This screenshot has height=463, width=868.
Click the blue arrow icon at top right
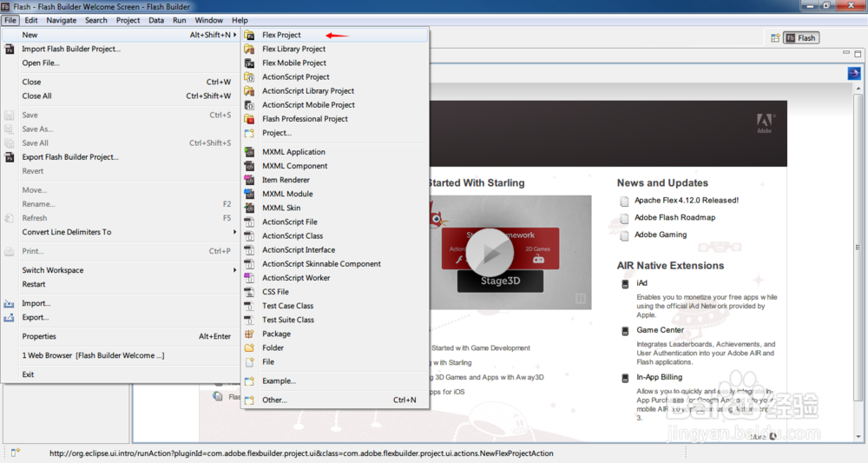point(854,73)
